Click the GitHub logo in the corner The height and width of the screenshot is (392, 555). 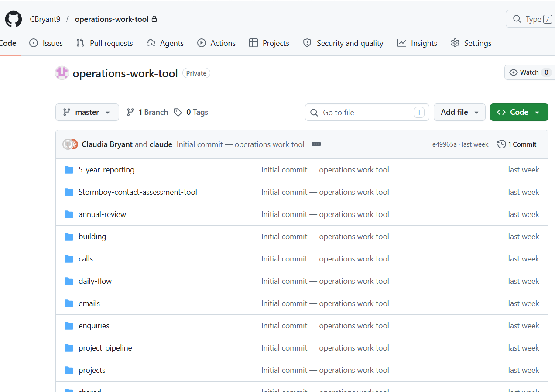tap(13, 19)
